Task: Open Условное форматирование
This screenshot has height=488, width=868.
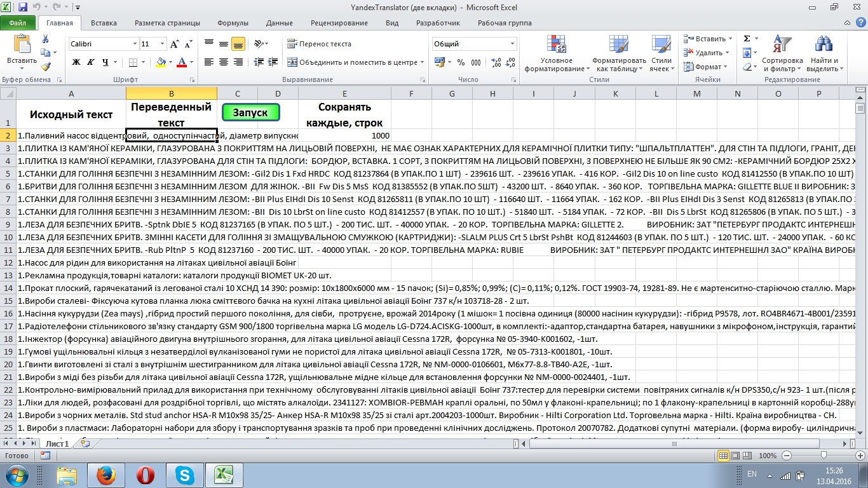Action: pyautogui.click(x=556, y=53)
